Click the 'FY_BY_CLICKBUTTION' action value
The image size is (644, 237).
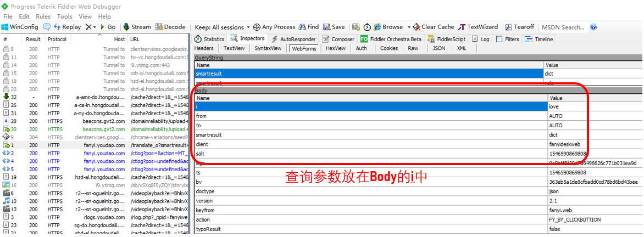click(596, 219)
